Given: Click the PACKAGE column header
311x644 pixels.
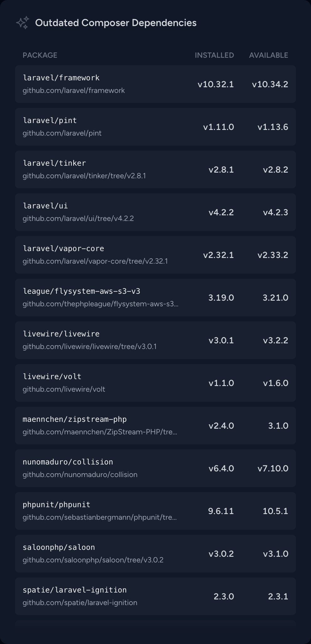Looking at the screenshot, I should tap(40, 55).
